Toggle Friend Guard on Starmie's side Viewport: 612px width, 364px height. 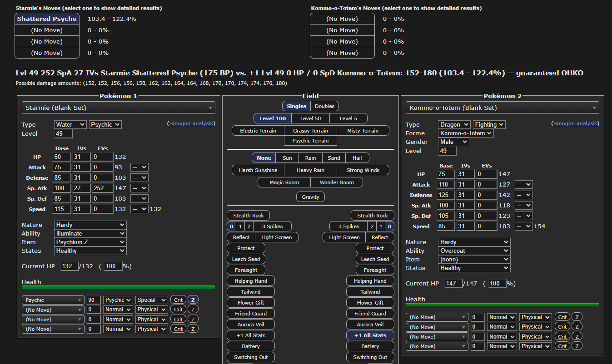251,314
